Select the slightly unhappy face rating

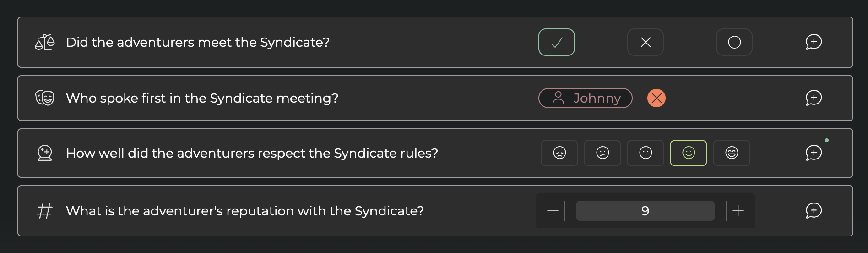point(602,153)
